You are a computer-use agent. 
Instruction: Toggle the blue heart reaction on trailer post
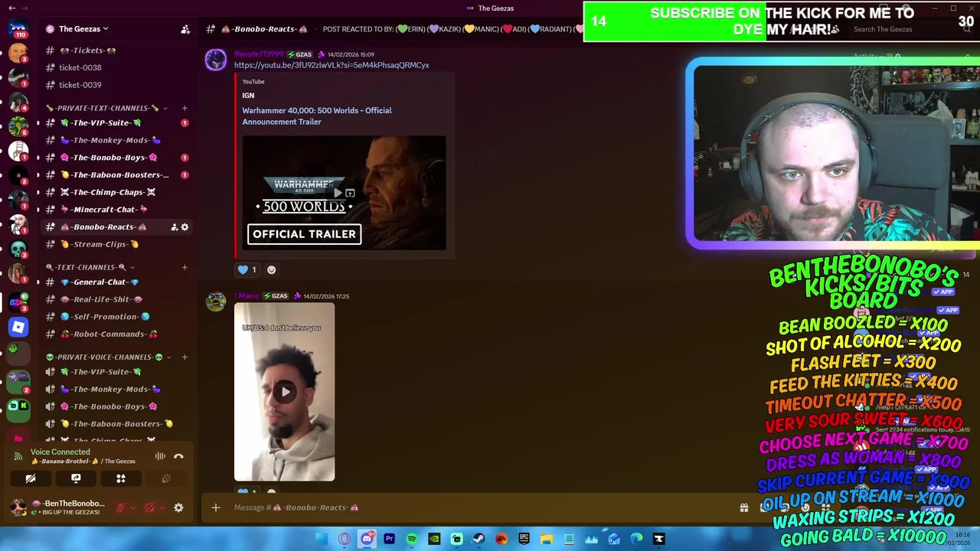(x=247, y=269)
